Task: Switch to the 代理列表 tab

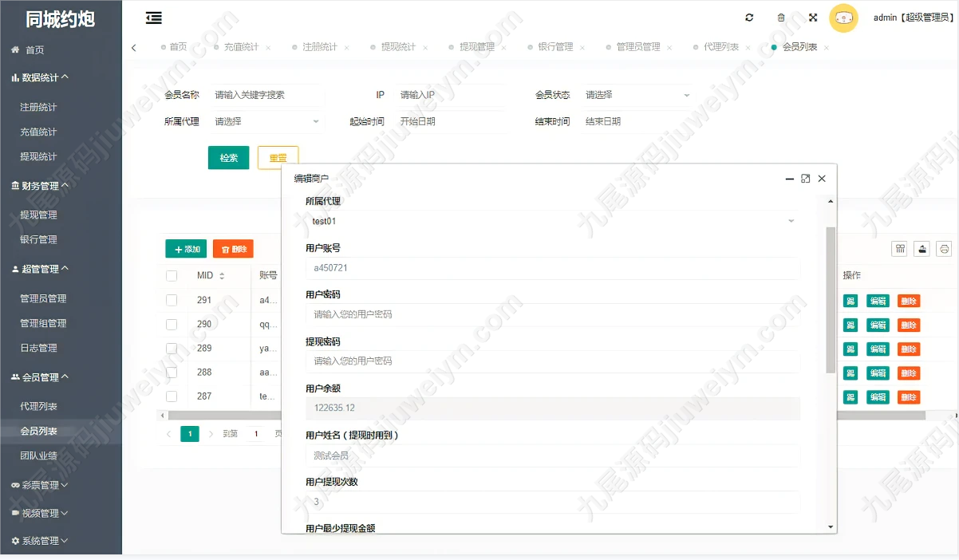Action: [721, 47]
